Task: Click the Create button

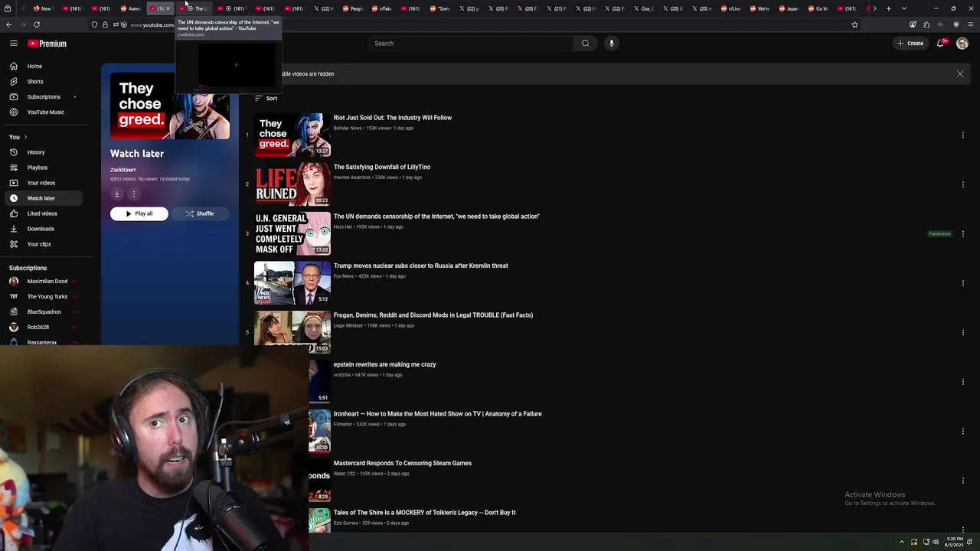Action: tap(911, 44)
